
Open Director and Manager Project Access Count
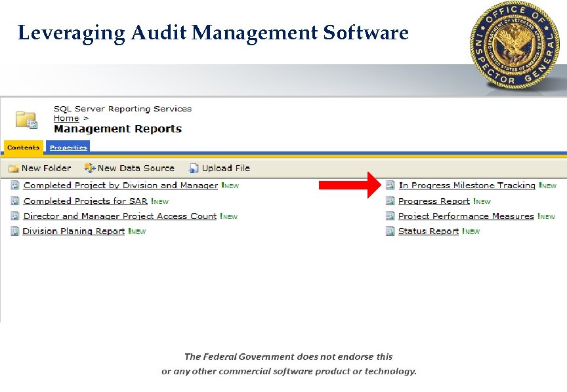point(119,216)
